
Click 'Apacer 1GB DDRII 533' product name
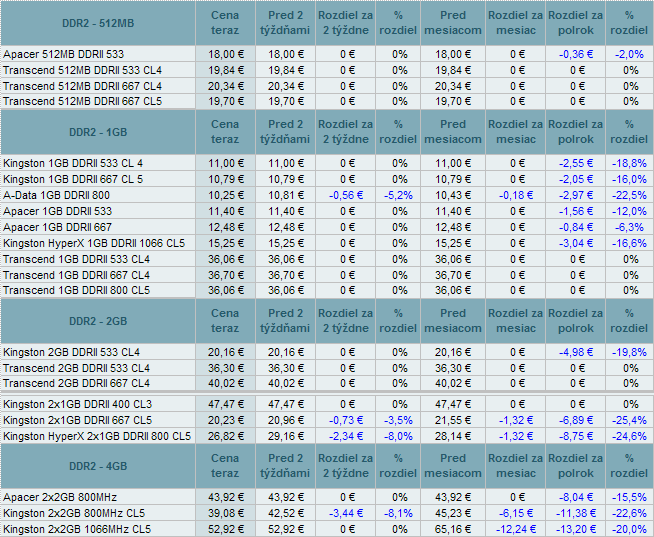click(x=58, y=211)
